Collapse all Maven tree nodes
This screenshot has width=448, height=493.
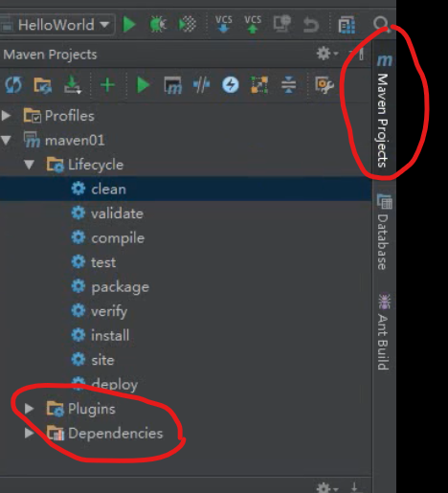(x=288, y=85)
